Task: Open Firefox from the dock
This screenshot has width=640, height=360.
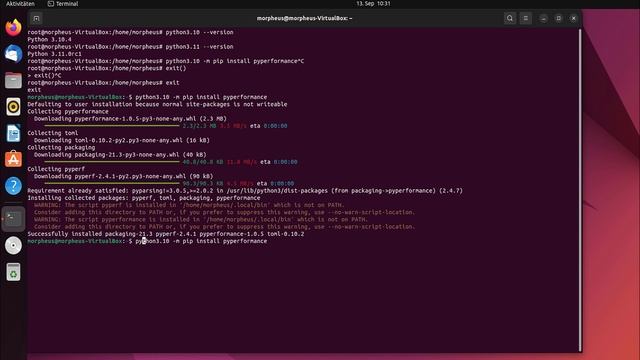Action: (13, 27)
